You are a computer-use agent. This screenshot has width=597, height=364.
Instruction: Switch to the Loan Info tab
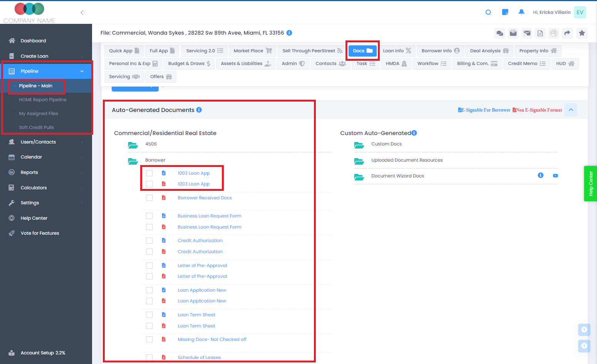click(x=397, y=51)
